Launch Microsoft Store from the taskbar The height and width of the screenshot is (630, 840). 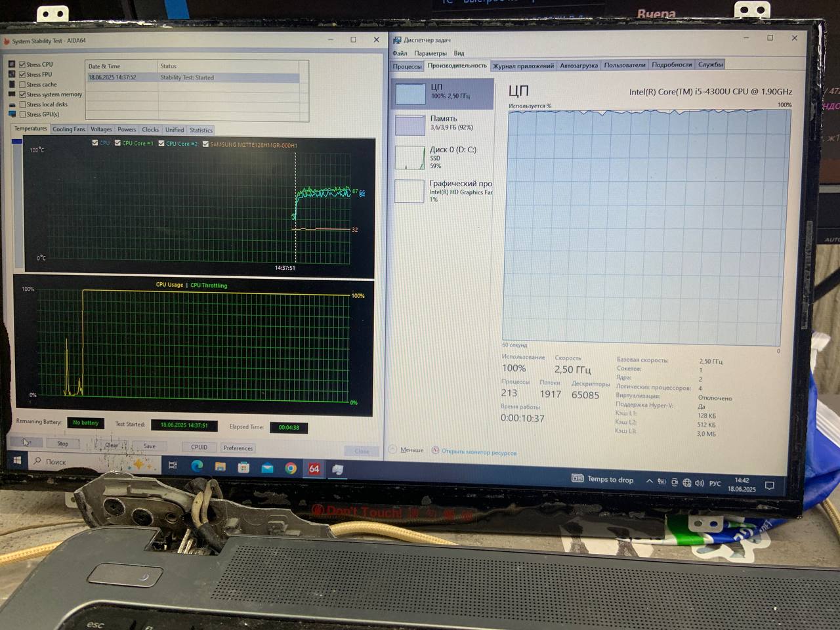click(x=243, y=467)
